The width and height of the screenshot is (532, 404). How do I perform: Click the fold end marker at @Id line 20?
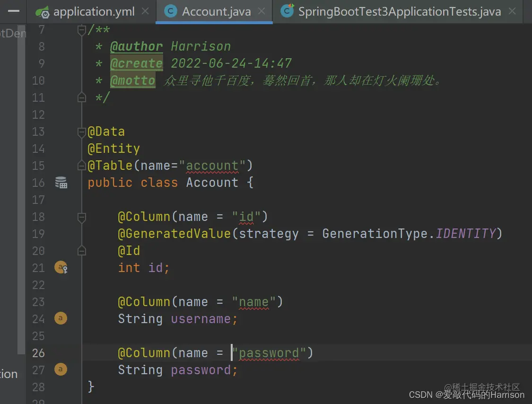81,251
